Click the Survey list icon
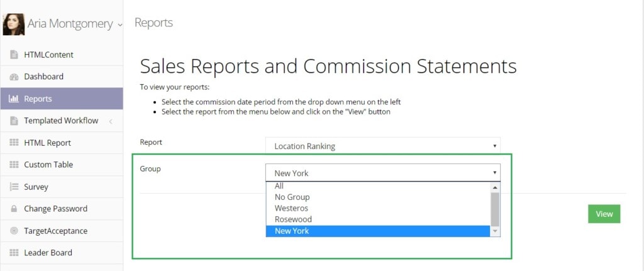Screen dimensions: 644x271 pyautogui.click(x=14, y=187)
